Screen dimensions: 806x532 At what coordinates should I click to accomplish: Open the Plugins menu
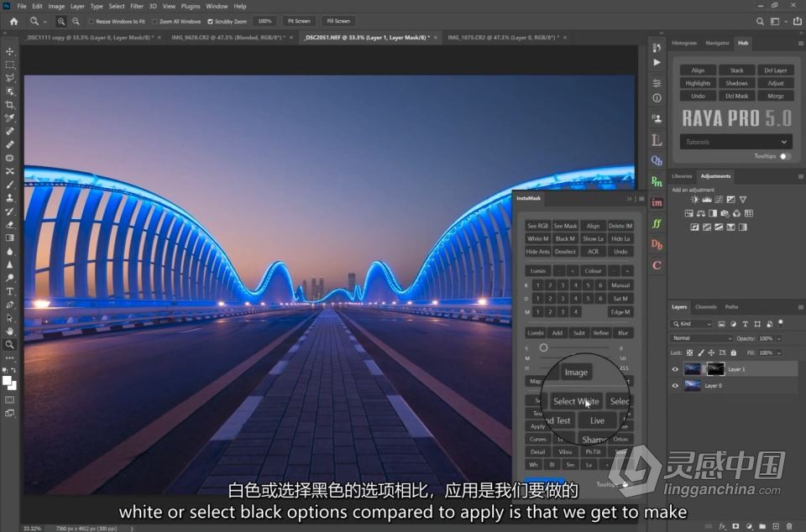pyautogui.click(x=191, y=6)
